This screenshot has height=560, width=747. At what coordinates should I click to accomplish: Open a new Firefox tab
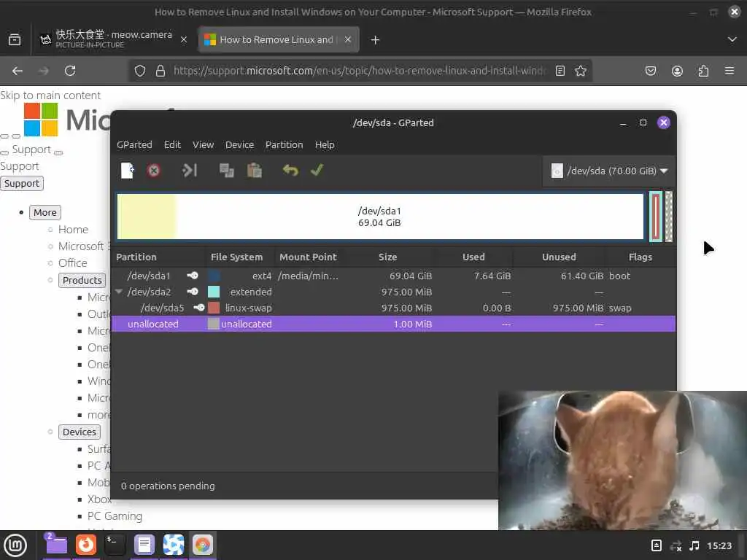click(x=376, y=40)
